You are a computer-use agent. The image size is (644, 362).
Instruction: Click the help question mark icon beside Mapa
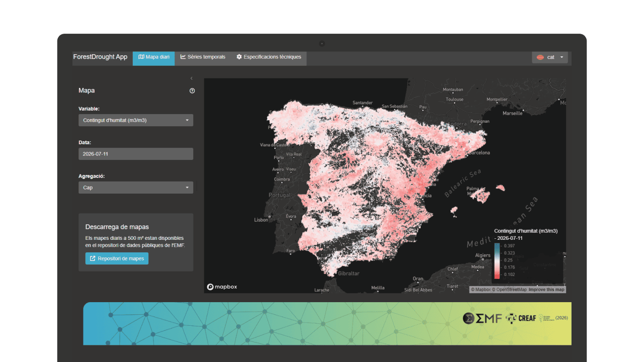[x=192, y=91]
